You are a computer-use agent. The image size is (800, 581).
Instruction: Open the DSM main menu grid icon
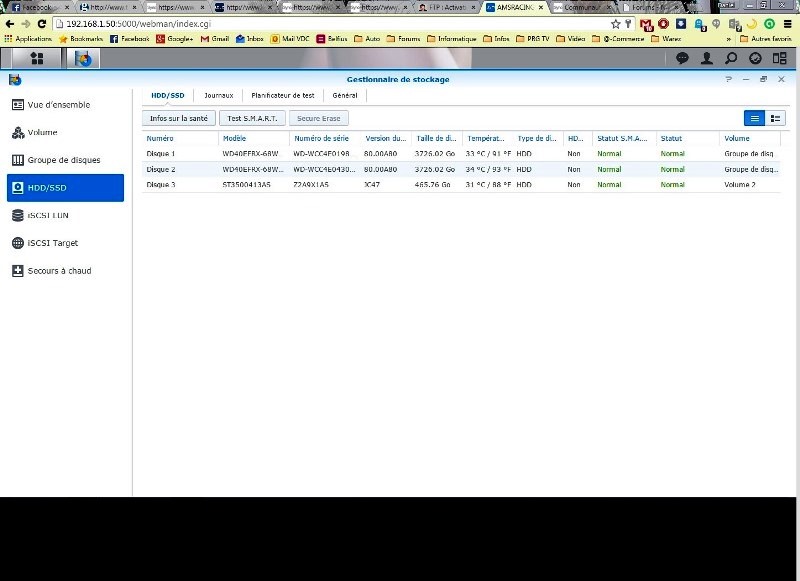pos(37,59)
